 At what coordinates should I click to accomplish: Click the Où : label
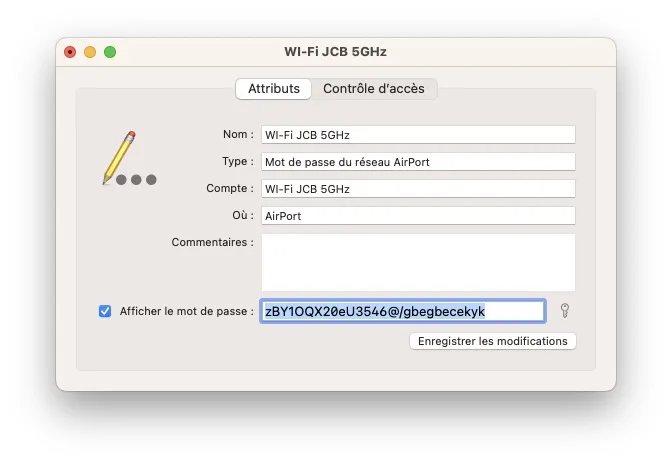click(243, 215)
